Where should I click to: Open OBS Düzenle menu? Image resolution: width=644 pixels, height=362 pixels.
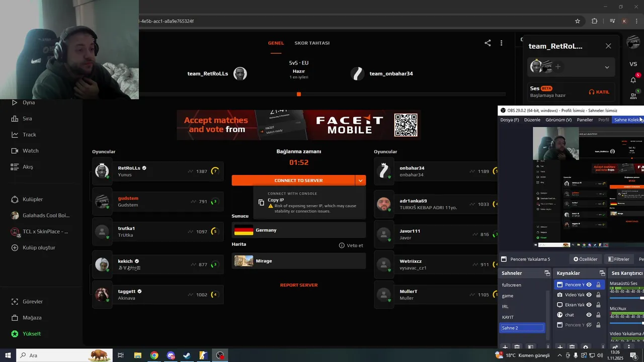pos(532,120)
